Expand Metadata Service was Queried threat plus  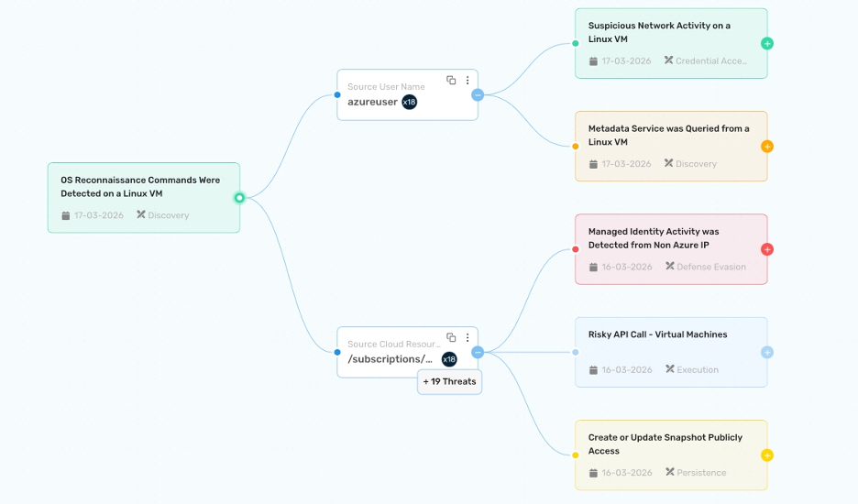coord(767,146)
